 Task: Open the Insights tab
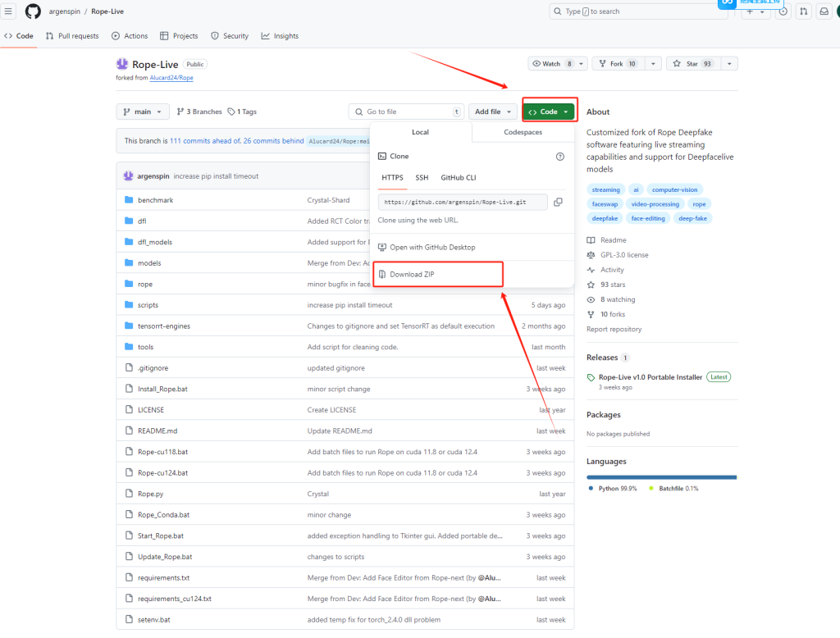click(280, 36)
